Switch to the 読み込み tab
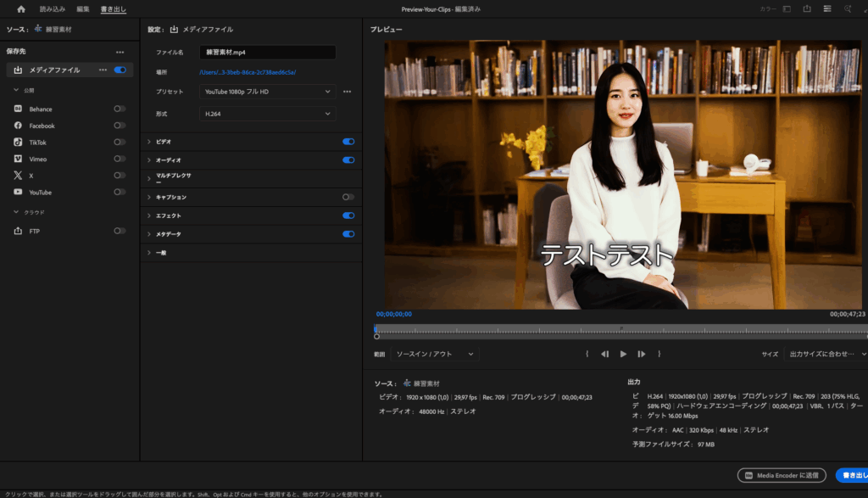Viewport: 868px width, 498px height. (52, 9)
